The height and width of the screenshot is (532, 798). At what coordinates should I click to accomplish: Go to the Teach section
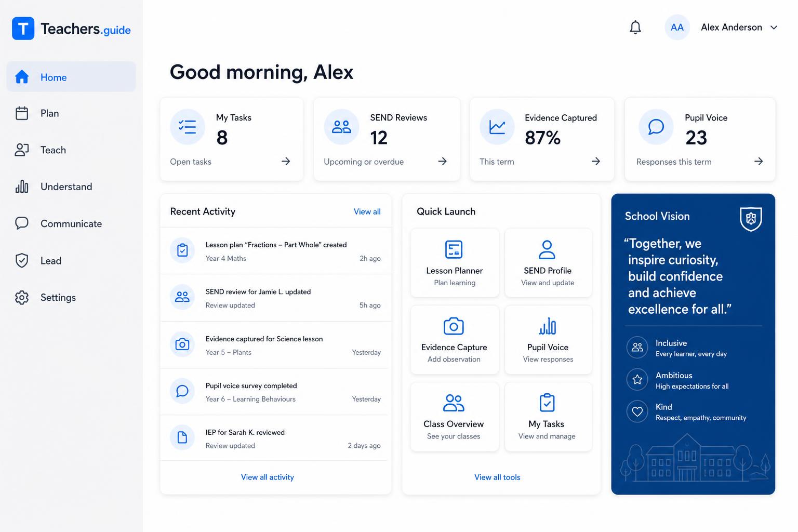[71, 150]
